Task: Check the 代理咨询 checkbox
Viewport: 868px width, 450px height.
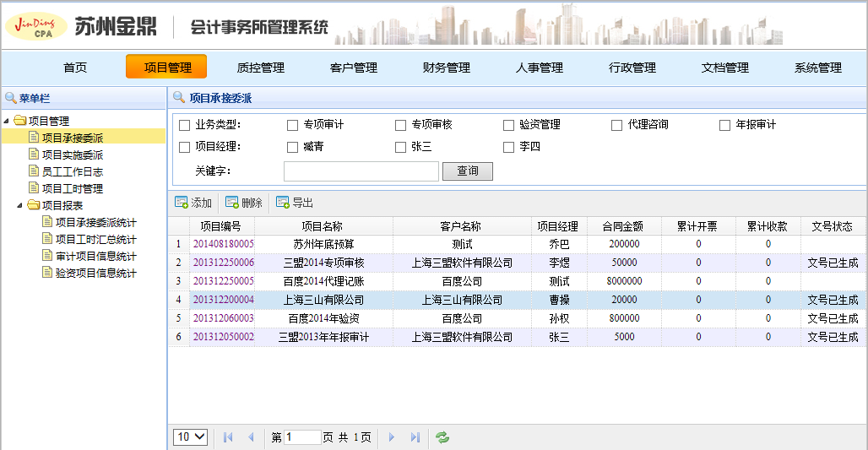Action: 616,125
